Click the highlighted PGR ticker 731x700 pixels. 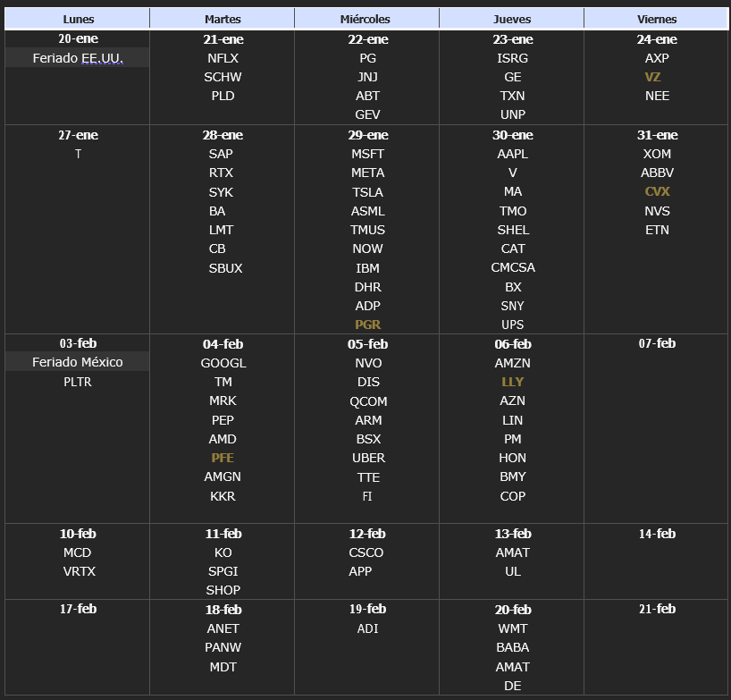coord(368,325)
